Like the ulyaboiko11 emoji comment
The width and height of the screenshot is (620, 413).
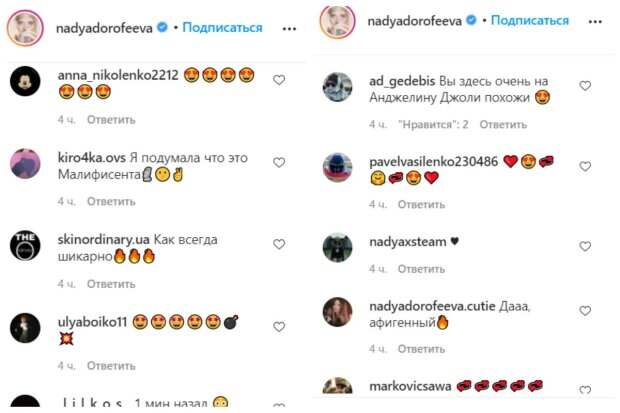coord(279,326)
